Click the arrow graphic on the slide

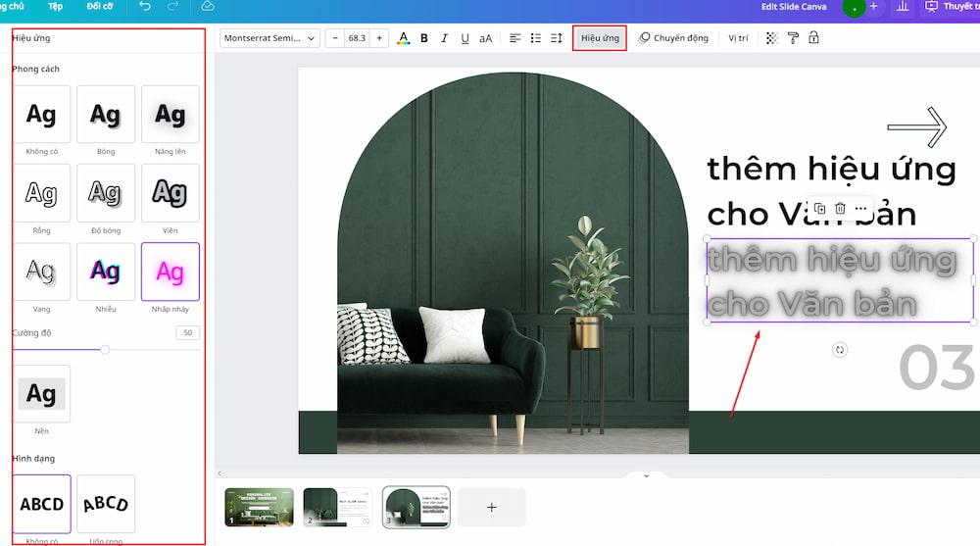pyautogui.click(x=917, y=127)
